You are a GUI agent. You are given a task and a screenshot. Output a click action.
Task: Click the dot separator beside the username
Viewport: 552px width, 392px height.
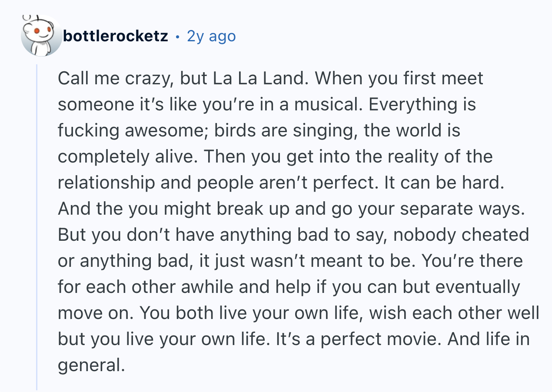coord(177,37)
